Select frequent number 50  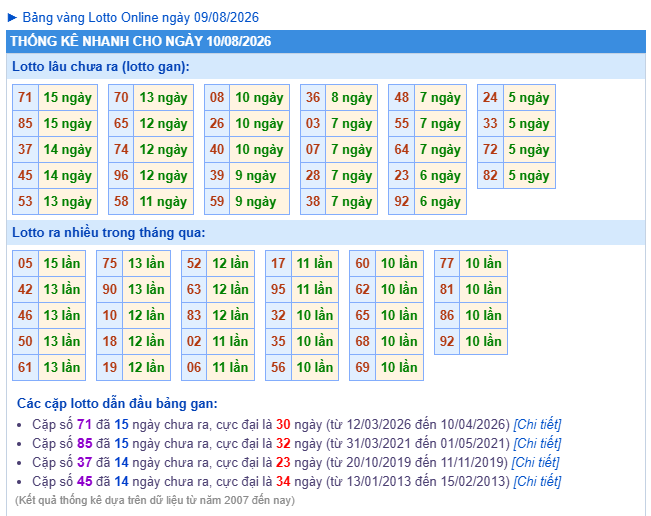[25, 341]
